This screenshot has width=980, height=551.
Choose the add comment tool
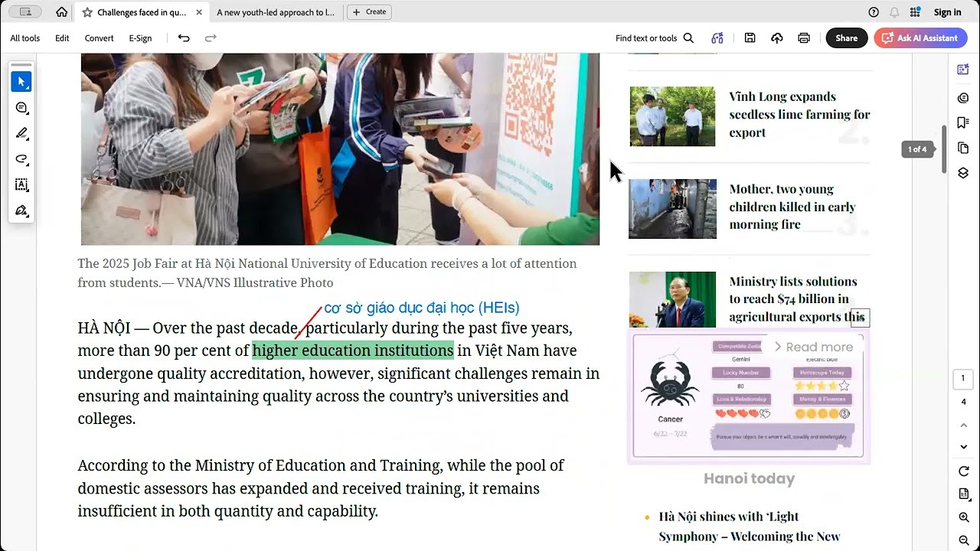(21, 108)
